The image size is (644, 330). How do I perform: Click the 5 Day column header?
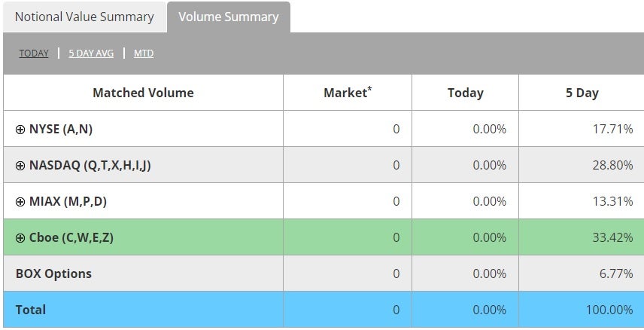tap(582, 93)
